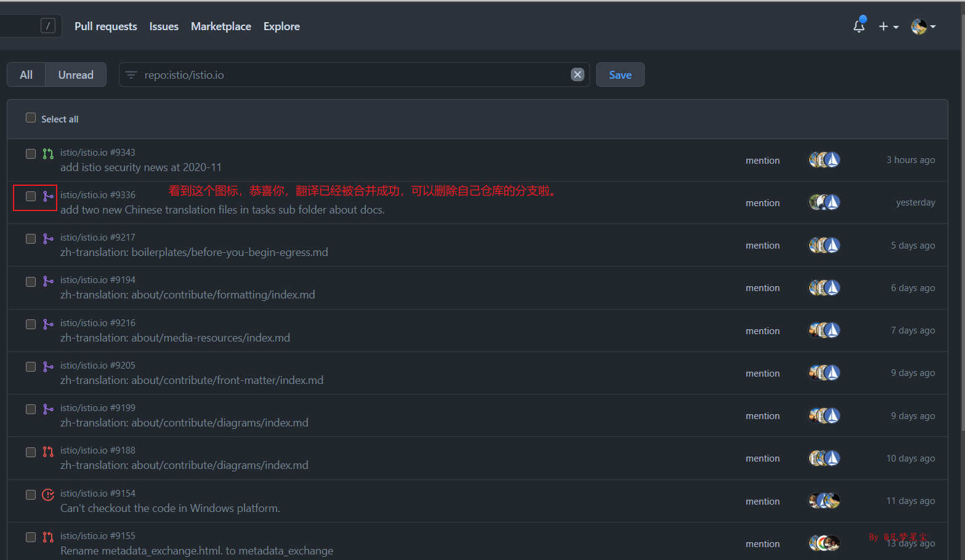Image resolution: width=965 pixels, height=560 pixels.
Task: Check the box for notification #9336
Action: tap(31, 196)
